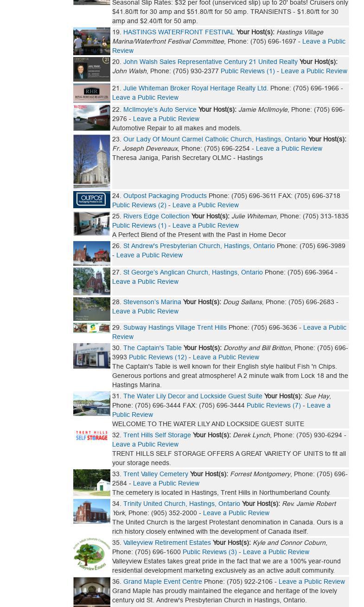Image resolution: width=364 pixels, height=607 pixels.
Task: Leave a Public Review for Trent Hills Self Storage
Action: pos(145,444)
